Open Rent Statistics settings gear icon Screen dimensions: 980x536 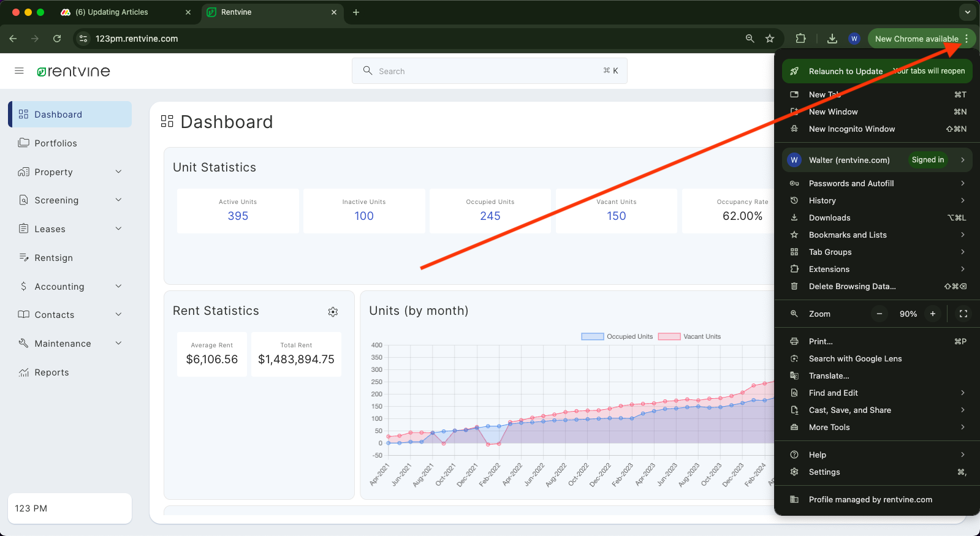[x=333, y=312]
